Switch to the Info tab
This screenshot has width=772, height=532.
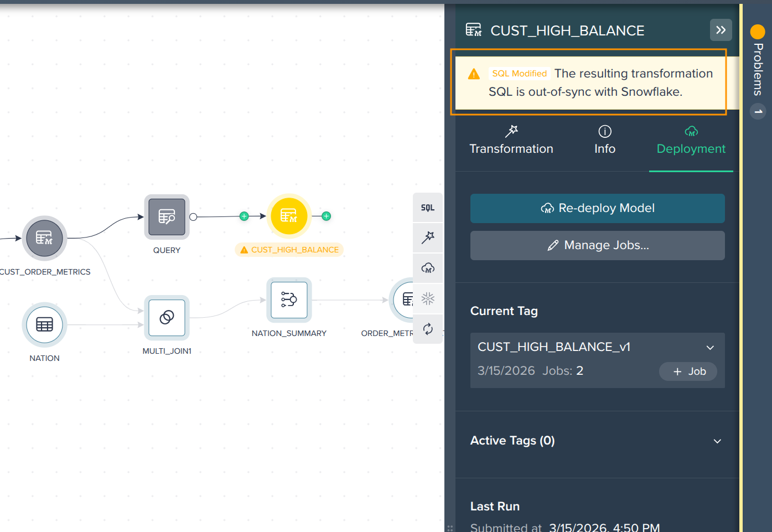click(x=604, y=140)
